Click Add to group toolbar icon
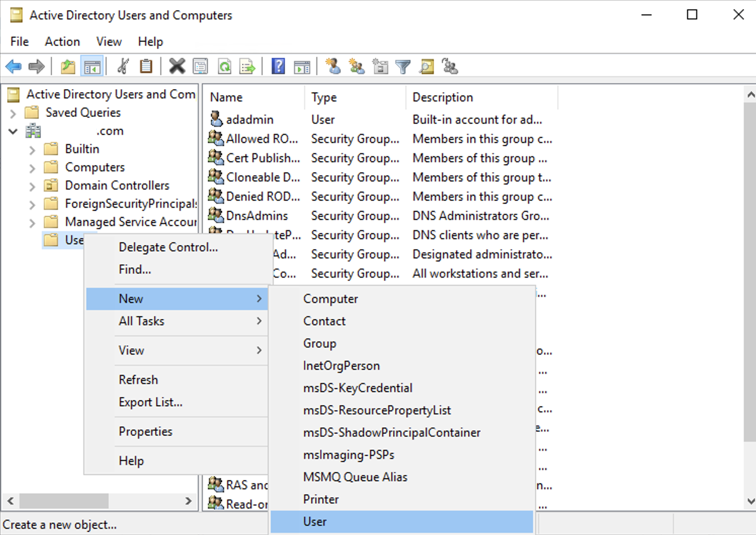The height and width of the screenshot is (535, 756). tap(450, 66)
